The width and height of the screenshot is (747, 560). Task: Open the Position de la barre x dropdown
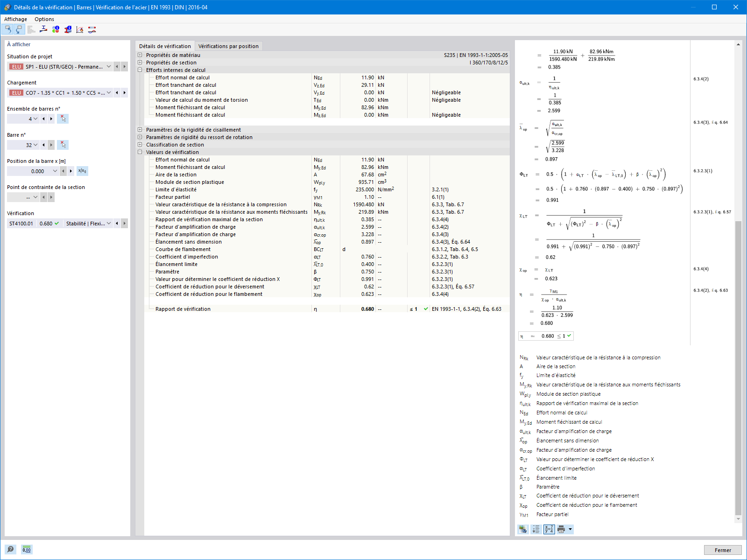click(55, 171)
